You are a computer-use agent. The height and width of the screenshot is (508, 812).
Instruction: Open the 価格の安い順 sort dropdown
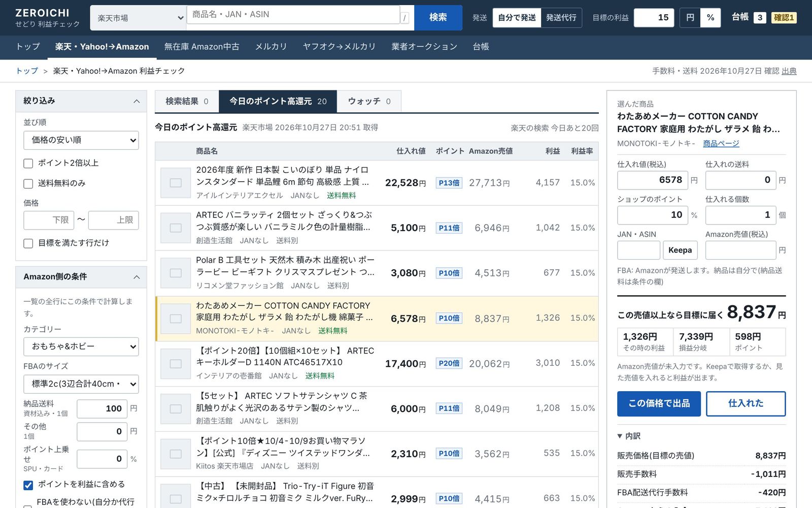point(81,140)
